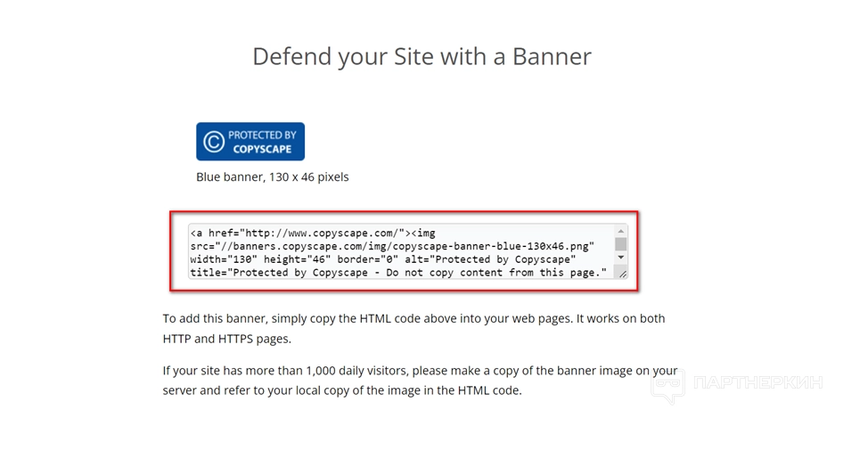The image size is (868, 451).
Task: Click the textarea scrollbar thumb
Action: coord(621,244)
